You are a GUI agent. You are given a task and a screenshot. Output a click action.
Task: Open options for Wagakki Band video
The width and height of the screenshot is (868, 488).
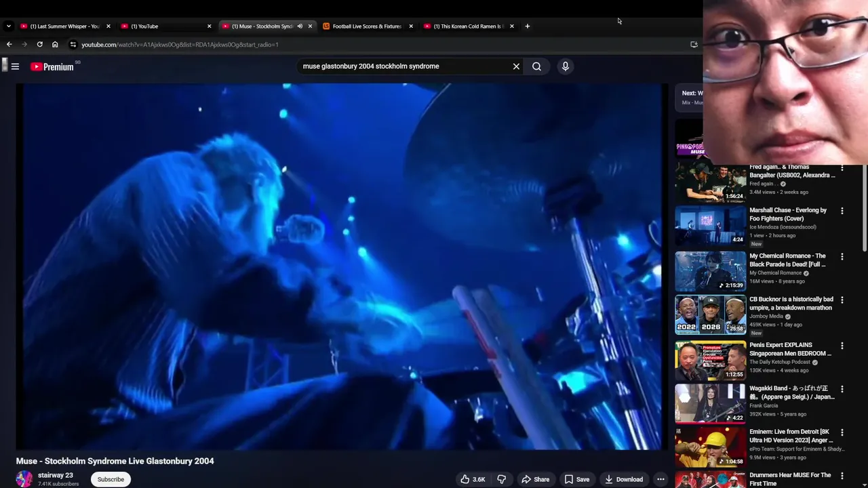tap(842, 389)
